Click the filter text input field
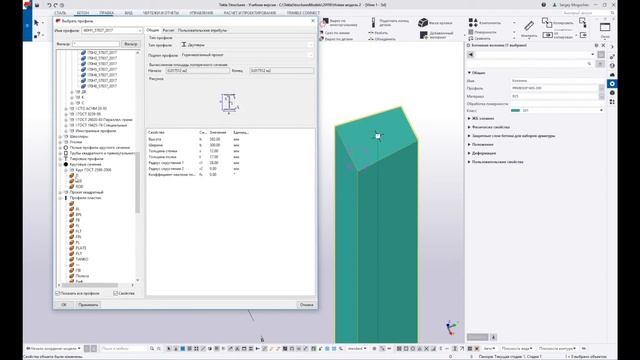This screenshot has height=360, width=640. tap(96, 44)
